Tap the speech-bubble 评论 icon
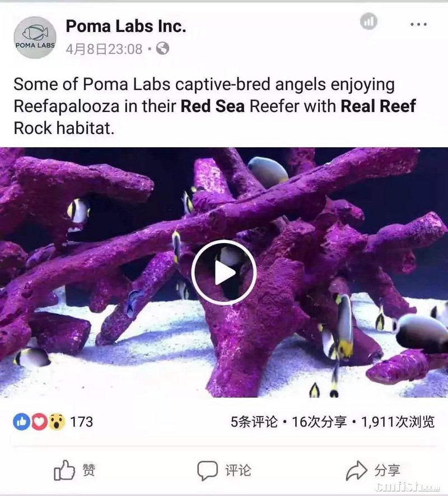448x496 pixels. pyautogui.click(x=208, y=471)
